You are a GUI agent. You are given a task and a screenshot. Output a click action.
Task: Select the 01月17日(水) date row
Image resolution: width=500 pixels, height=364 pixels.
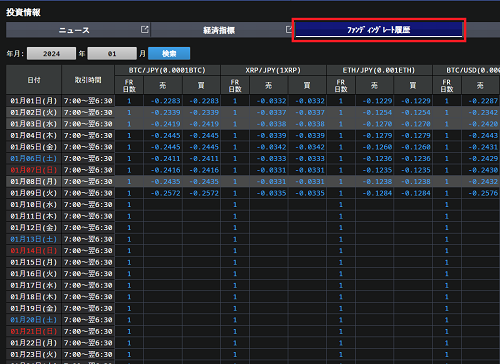(34, 285)
